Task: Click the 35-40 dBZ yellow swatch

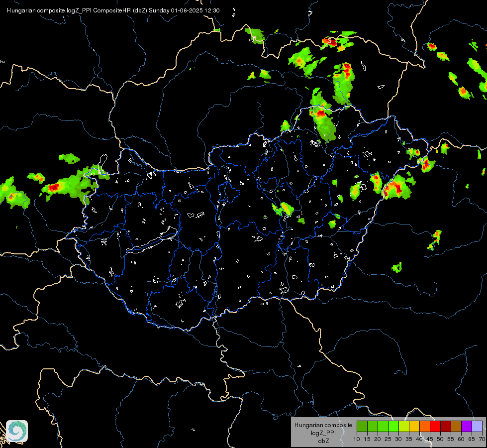Action: [x=414, y=426]
